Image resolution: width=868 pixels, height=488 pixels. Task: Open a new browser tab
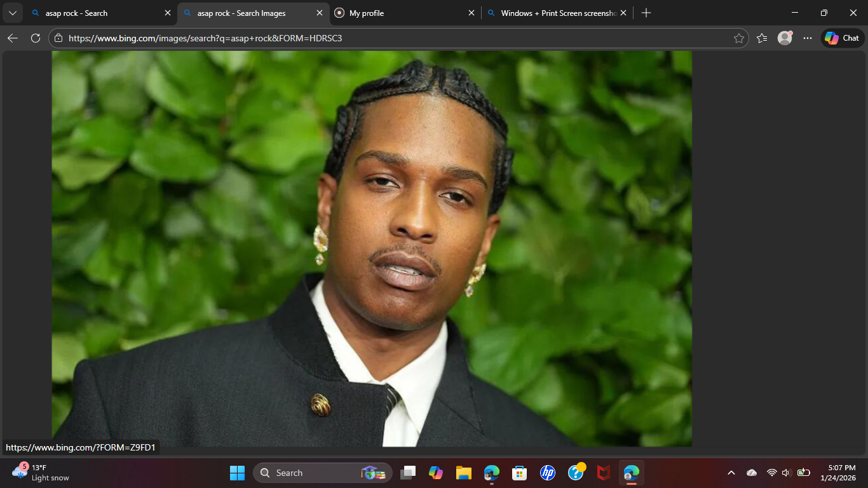click(x=646, y=12)
